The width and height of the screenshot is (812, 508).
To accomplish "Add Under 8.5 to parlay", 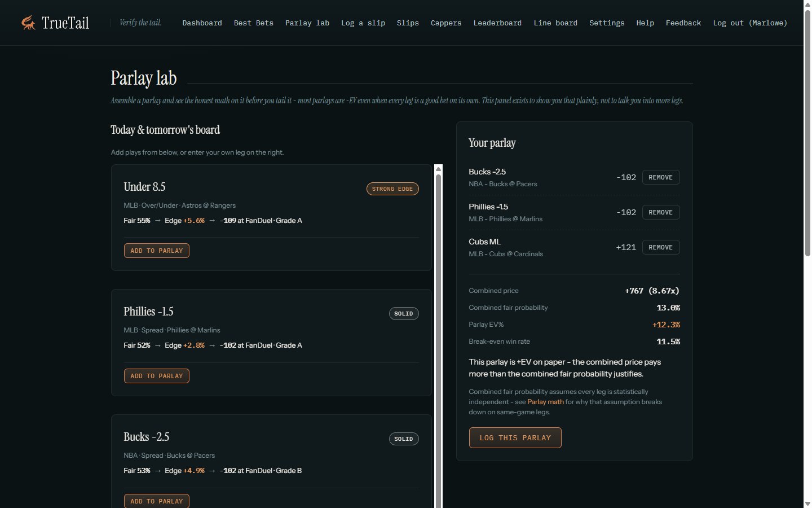I will (x=157, y=251).
